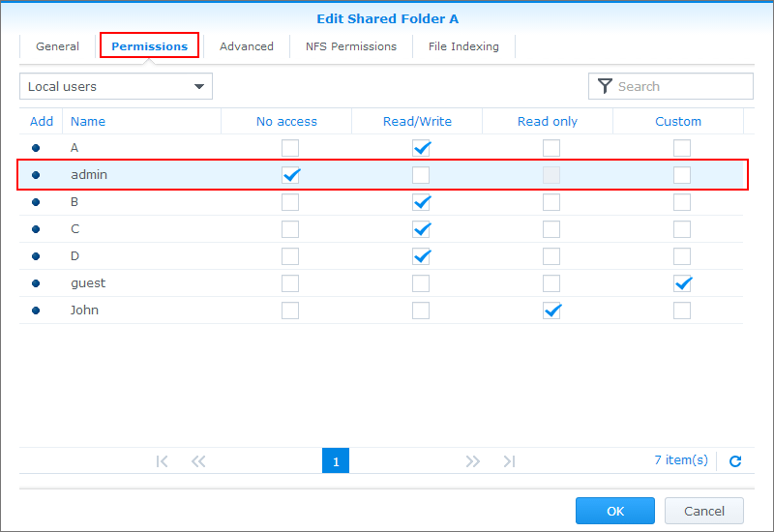Click the filter funnel icon in Search
Screen dimensions: 774x532
tap(605, 86)
